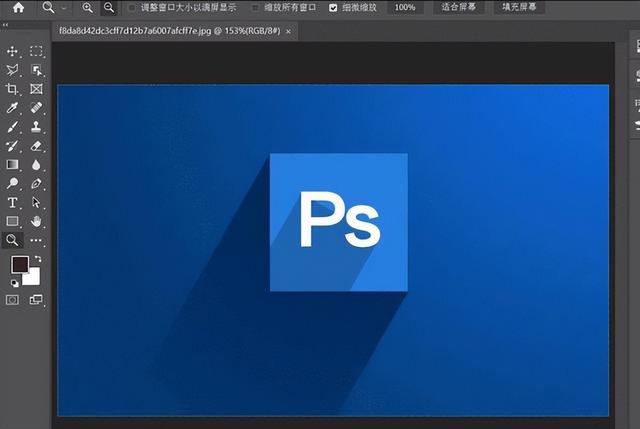Switch to the f8da8d42dc3cff7d12b7a6007afcff7e.jpg document tab

tap(170, 31)
